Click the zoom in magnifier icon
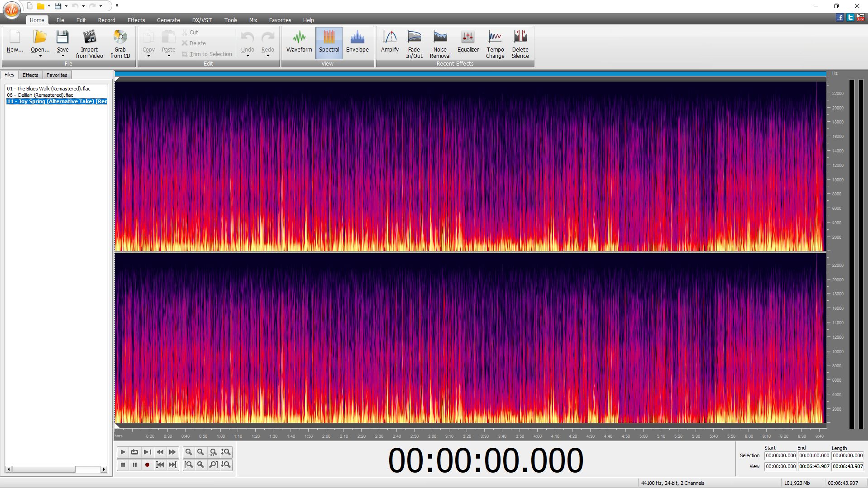Image resolution: width=868 pixels, height=488 pixels. tap(189, 452)
